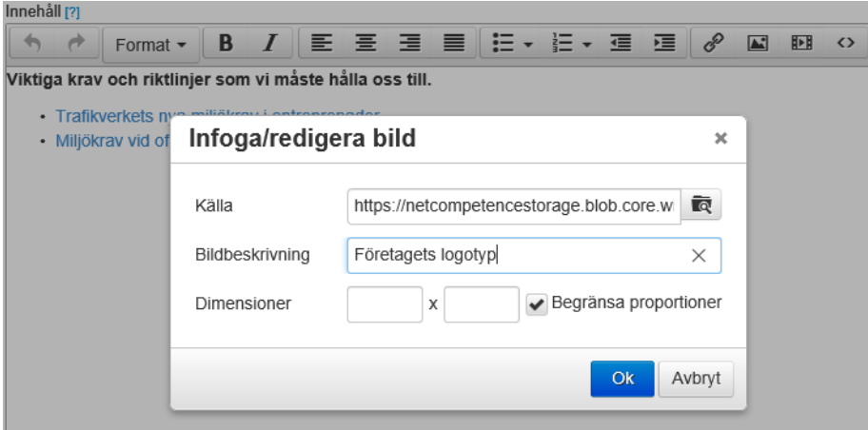This screenshot has width=868, height=430.
Task: Toggle italic text formatting
Action: tap(270, 44)
